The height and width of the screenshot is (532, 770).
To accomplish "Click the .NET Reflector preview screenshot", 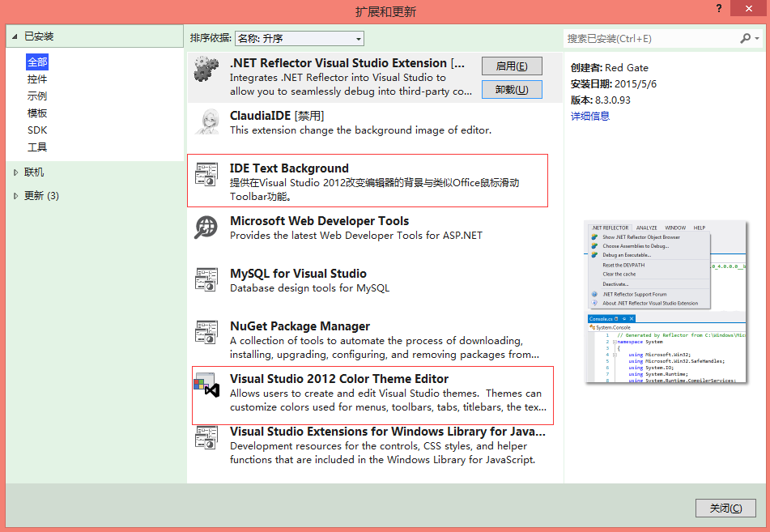I will pyautogui.click(x=666, y=302).
